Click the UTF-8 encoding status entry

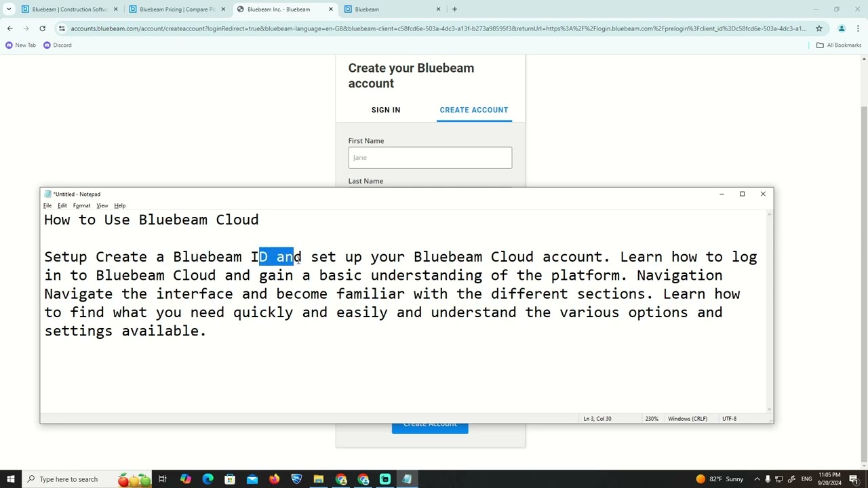coord(730,419)
